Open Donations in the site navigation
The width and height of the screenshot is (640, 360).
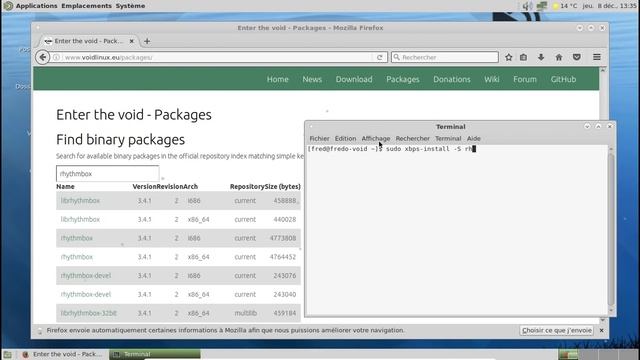pyautogui.click(x=451, y=79)
